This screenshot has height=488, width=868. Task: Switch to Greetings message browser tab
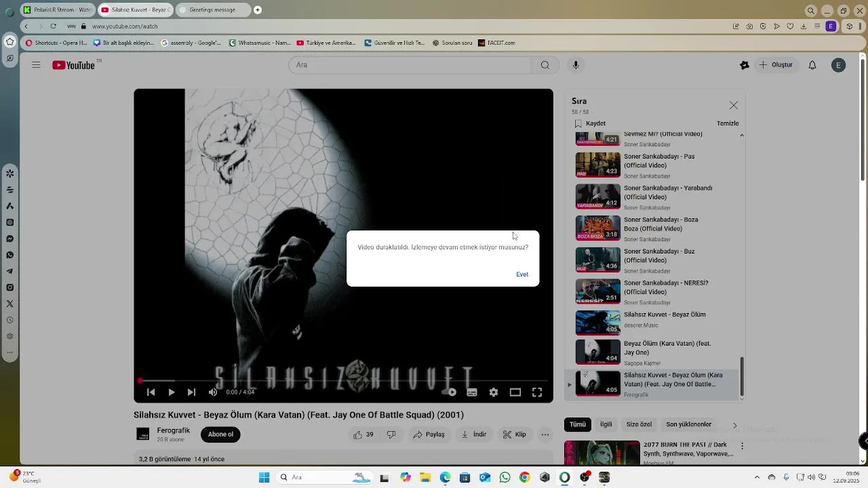[x=212, y=10]
